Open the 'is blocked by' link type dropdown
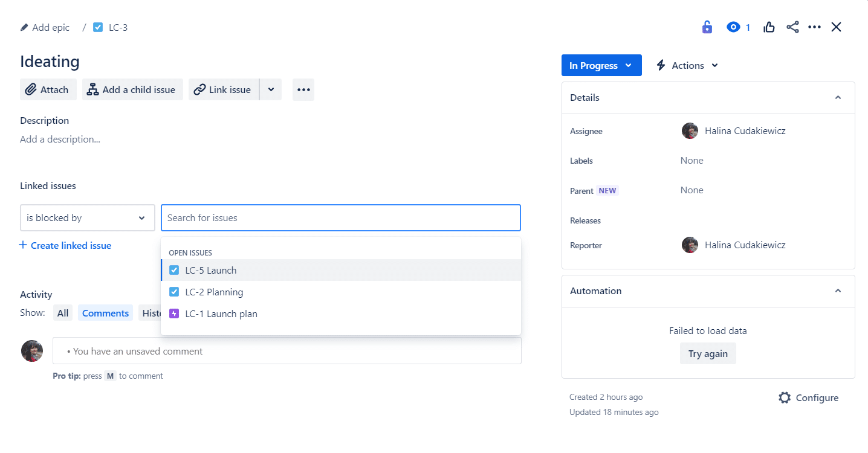Viewport: 868px width, 453px height. (87, 217)
